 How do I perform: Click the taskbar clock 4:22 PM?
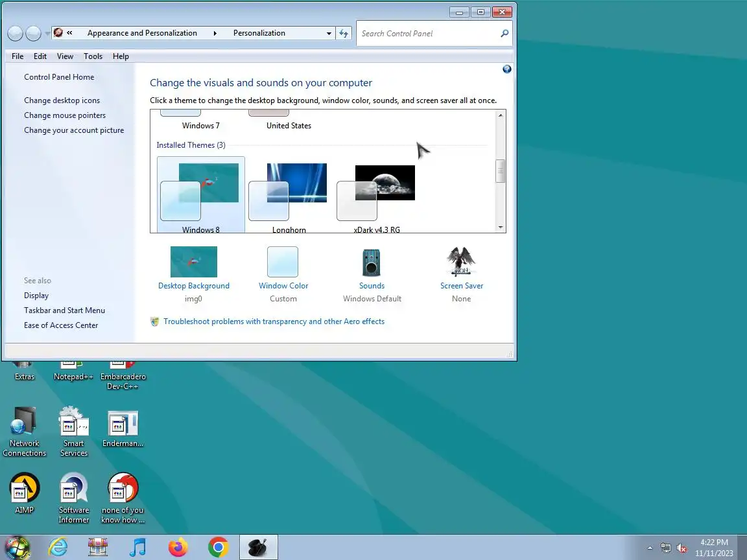(x=714, y=542)
